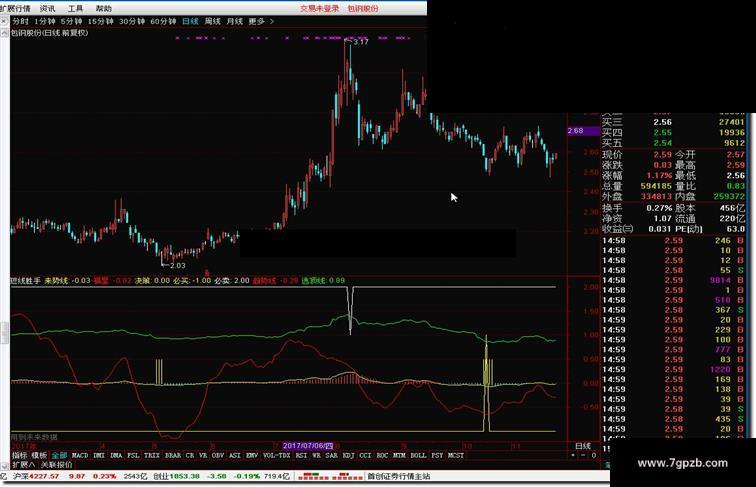Apply the VOL-TDX indicator
756x487 pixels.
(277, 455)
